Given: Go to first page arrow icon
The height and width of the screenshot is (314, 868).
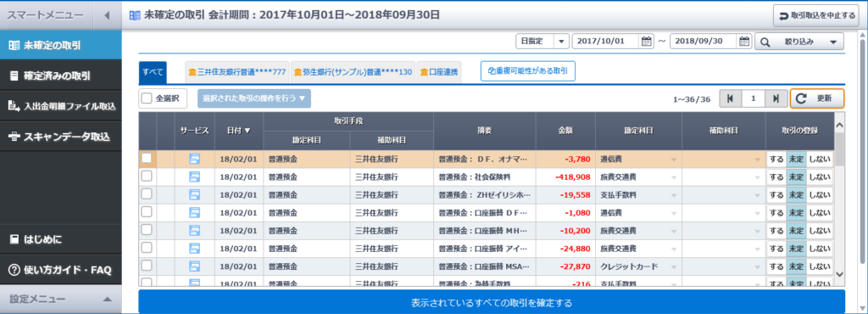Looking at the screenshot, I should click(730, 98).
